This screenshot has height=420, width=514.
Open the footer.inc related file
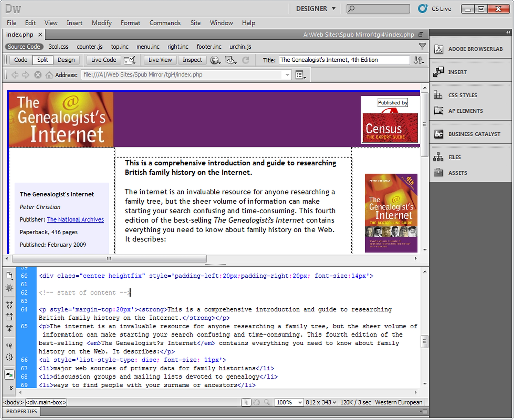pos(209,46)
